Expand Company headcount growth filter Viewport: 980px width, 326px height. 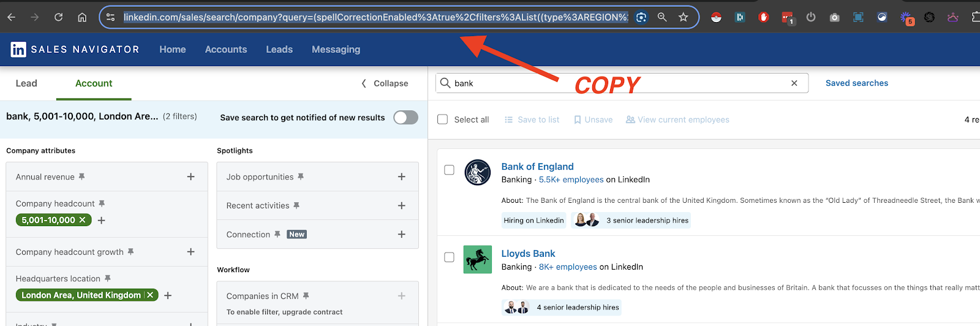click(x=190, y=252)
